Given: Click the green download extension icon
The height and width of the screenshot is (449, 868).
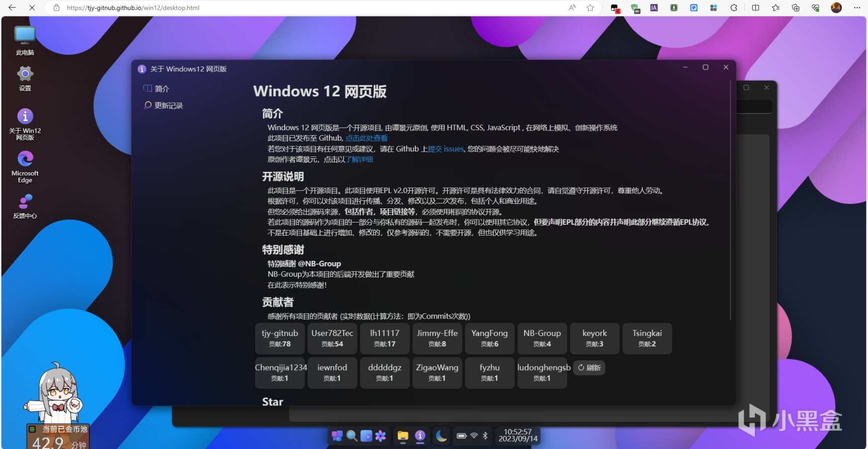Looking at the screenshot, I should point(674,8).
